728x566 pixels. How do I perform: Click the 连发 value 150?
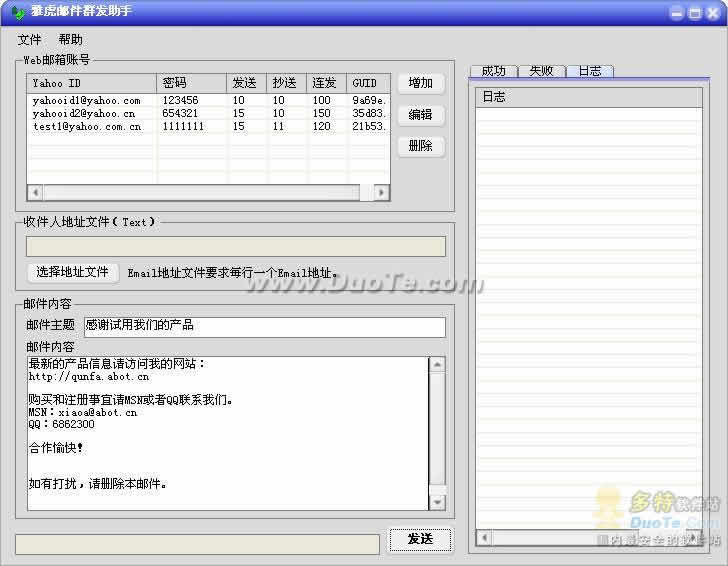pos(321,113)
